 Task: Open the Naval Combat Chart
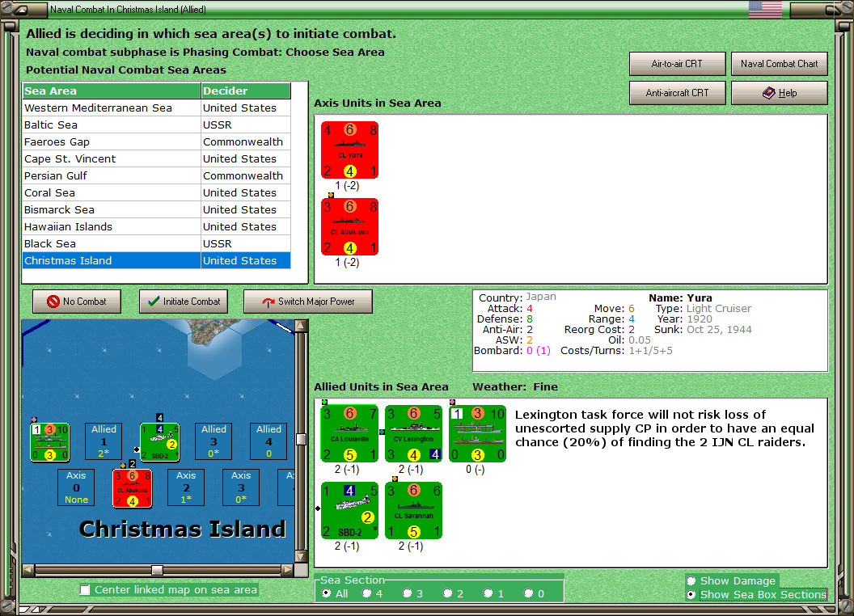point(780,64)
